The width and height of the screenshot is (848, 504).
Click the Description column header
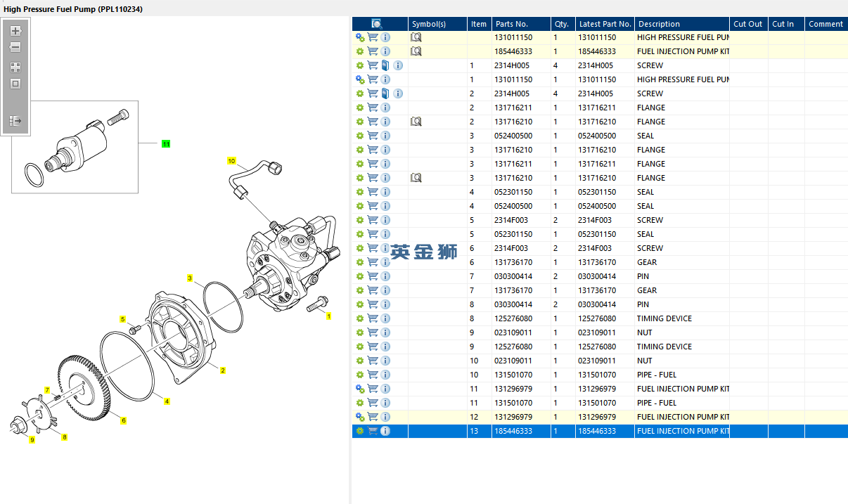(x=681, y=24)
